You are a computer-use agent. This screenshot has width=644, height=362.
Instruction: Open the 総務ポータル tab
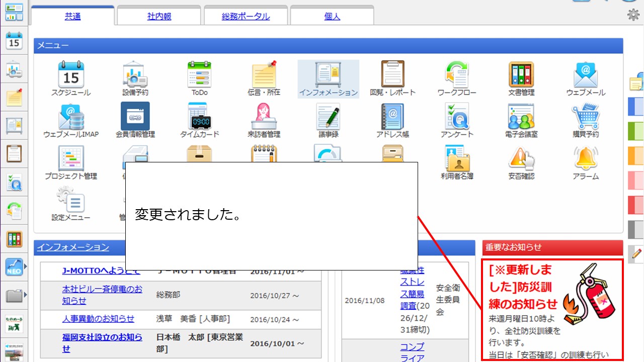[245, 16]
